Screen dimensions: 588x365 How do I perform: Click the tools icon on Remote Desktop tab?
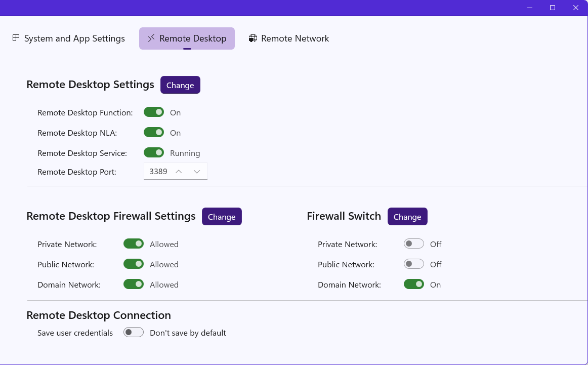click(150, 38)
